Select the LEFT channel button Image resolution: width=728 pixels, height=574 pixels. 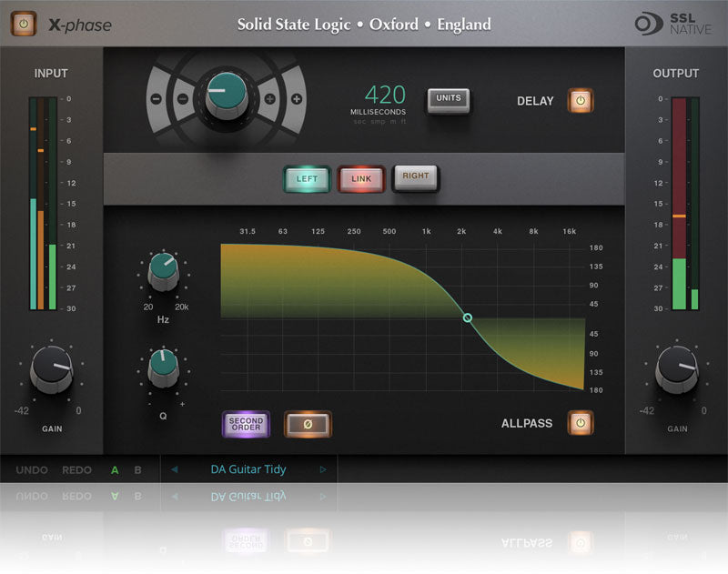coord(307,179)
